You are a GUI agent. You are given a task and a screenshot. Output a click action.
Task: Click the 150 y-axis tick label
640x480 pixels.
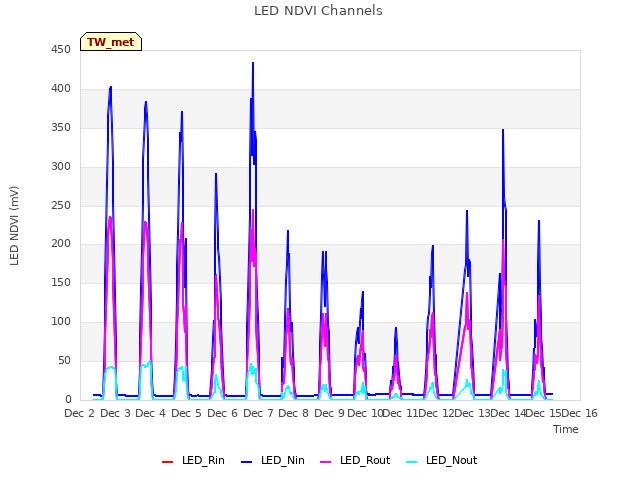pyautogui.click(x=61, y=282)
